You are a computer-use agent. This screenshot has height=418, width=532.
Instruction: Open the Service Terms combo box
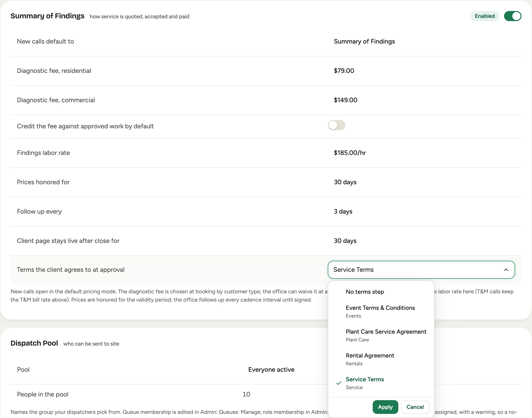tap(421, 270)
